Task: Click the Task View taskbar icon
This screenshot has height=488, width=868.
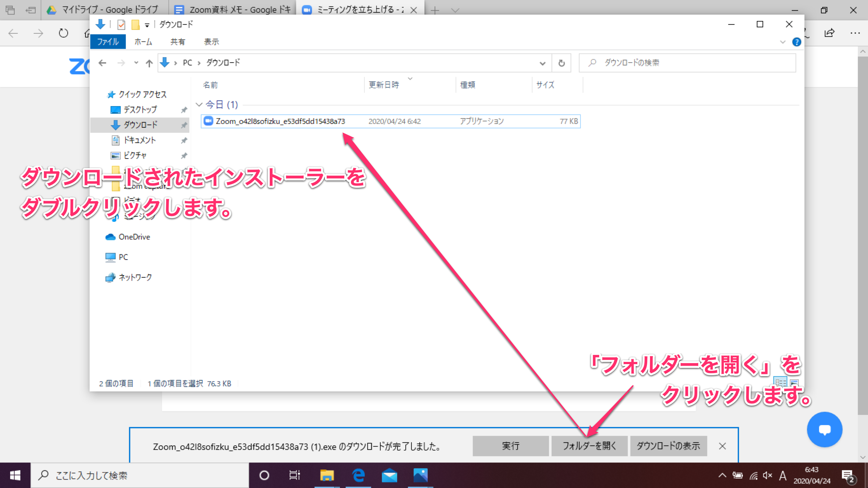Action: coord(294,476)
